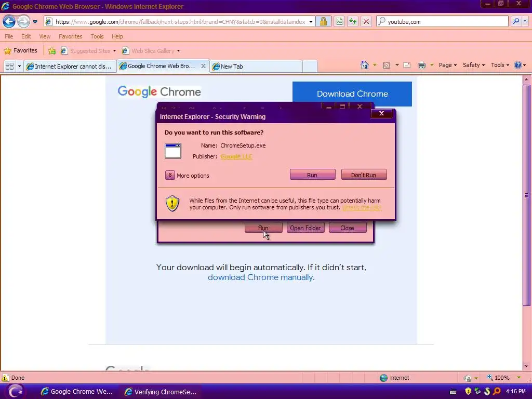Click the Back navigation arrow

9,22
